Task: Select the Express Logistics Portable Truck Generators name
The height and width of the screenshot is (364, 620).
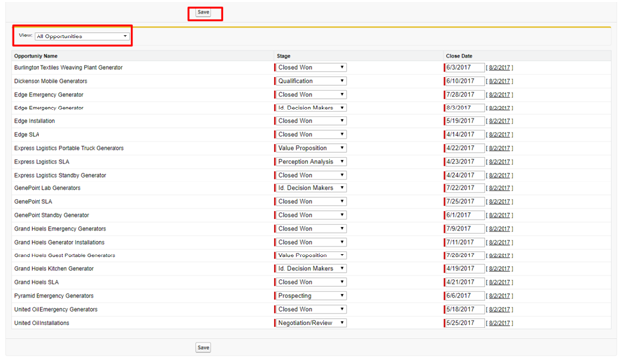Action: coord(69,148)
